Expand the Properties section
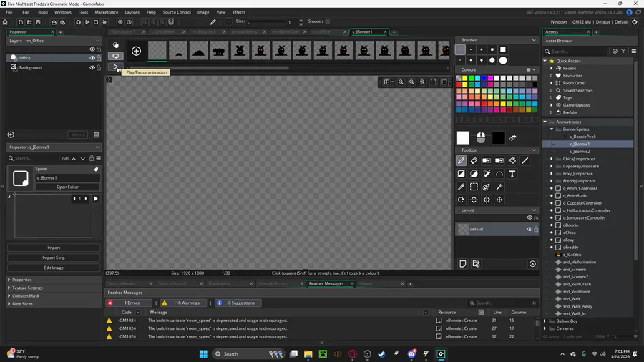 coord(9,280)
